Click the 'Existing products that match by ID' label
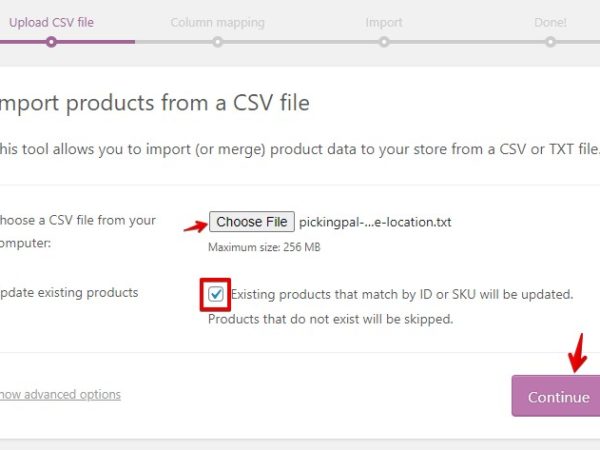 [401, 295]
